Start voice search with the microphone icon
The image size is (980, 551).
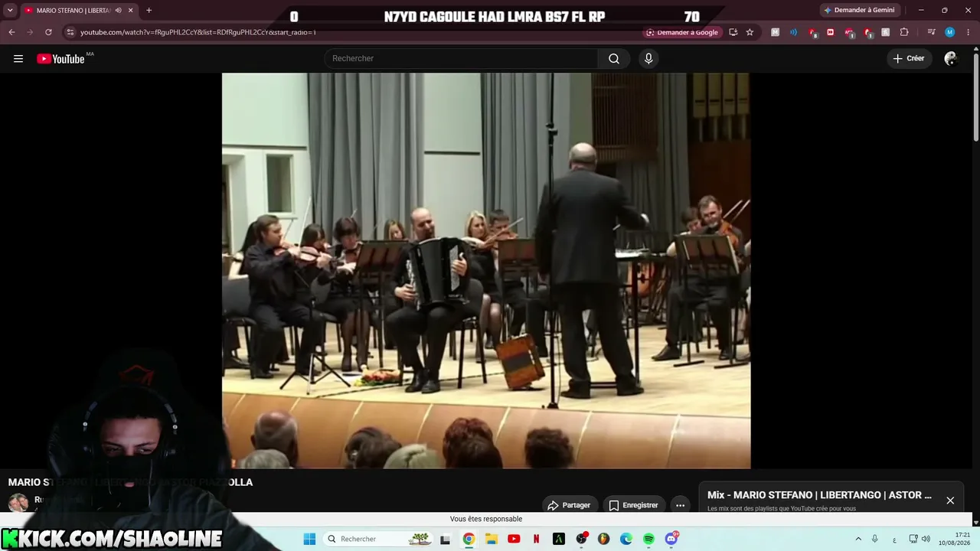[648, 59]
